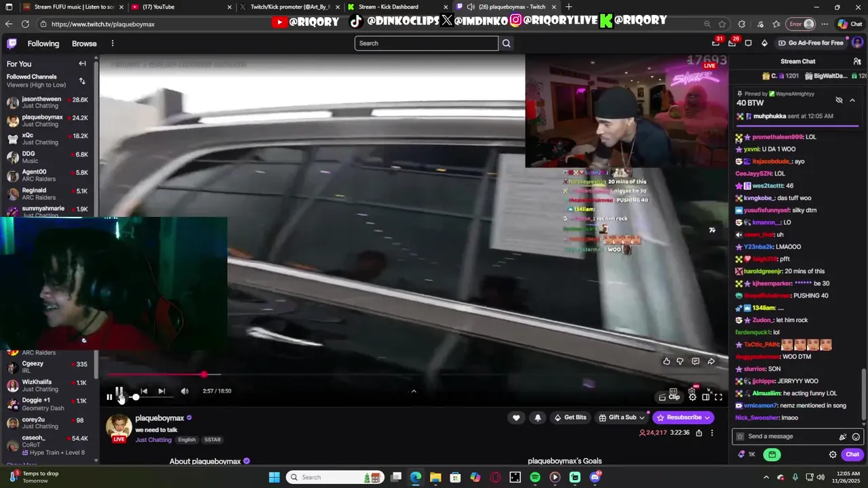The image size is (868, 488).
Task: Claim green channel points bonus
Action: pyautogui.click(x=772, y=454)
